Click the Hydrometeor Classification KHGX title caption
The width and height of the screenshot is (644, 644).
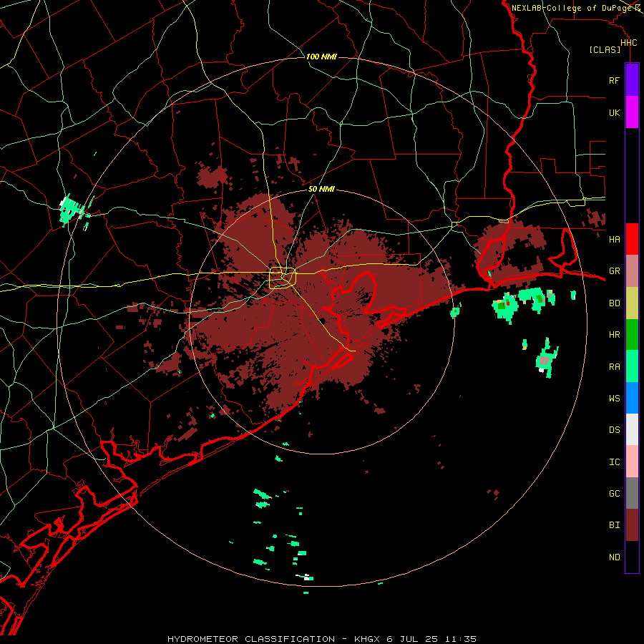point(322,639)
